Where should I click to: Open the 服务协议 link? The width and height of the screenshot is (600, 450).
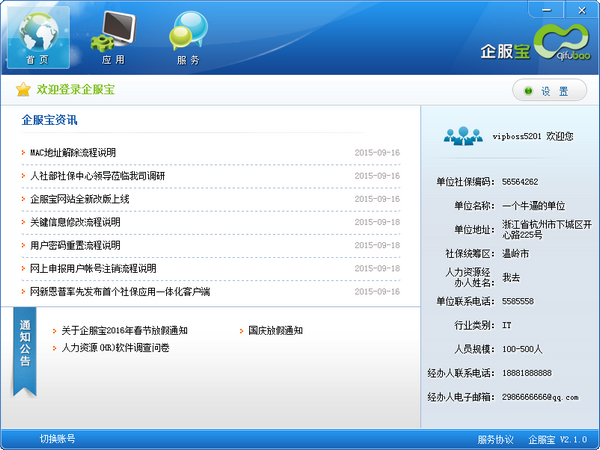(496, 439)
